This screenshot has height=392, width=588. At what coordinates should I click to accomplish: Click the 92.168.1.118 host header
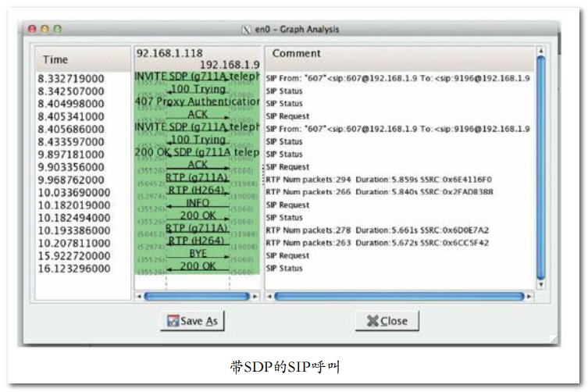[169, 53]
